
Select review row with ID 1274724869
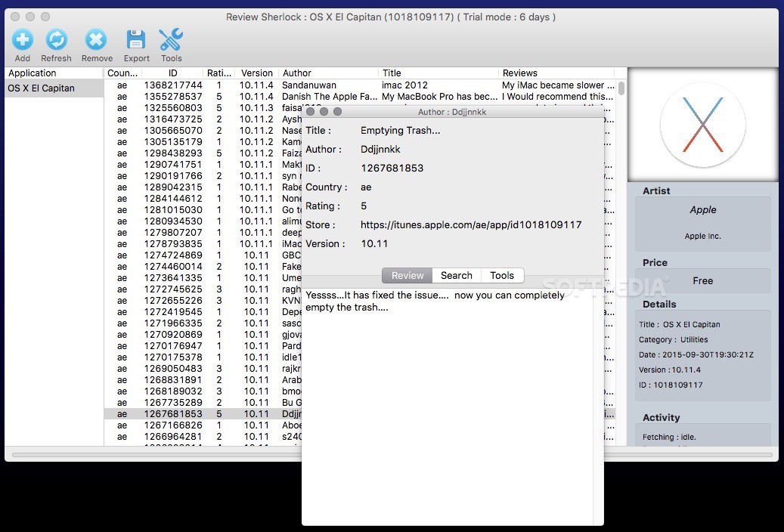click(x=203, y=255)
